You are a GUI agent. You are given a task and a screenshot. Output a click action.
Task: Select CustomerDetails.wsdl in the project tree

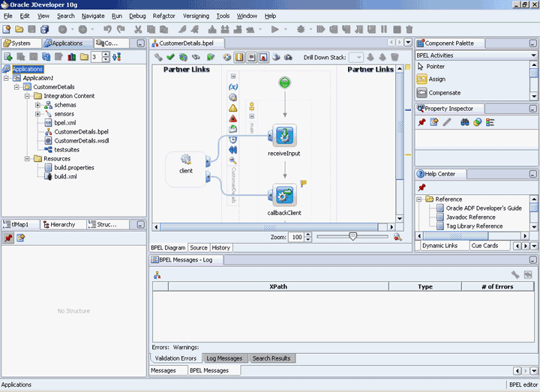click(81, 141)
